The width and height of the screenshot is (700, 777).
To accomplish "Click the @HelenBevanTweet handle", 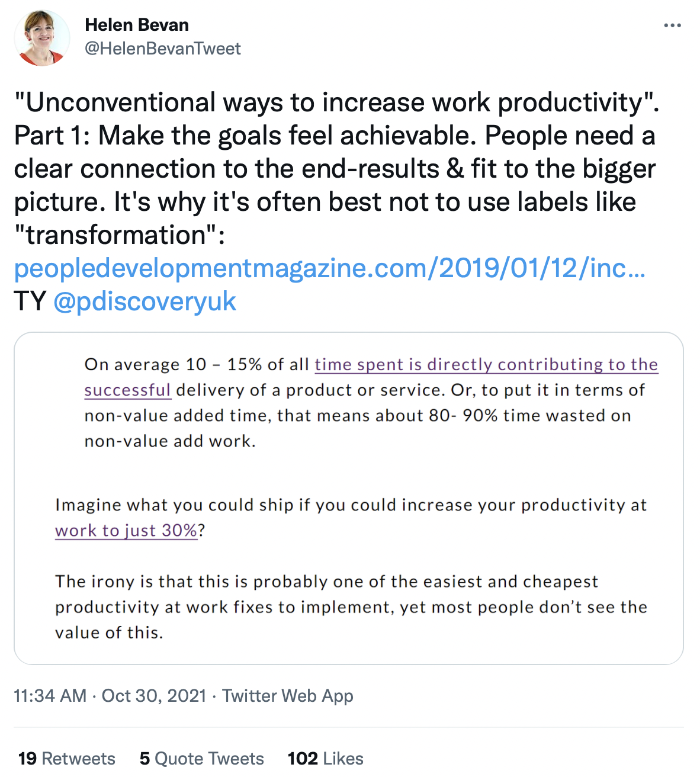I will point(163,49).
